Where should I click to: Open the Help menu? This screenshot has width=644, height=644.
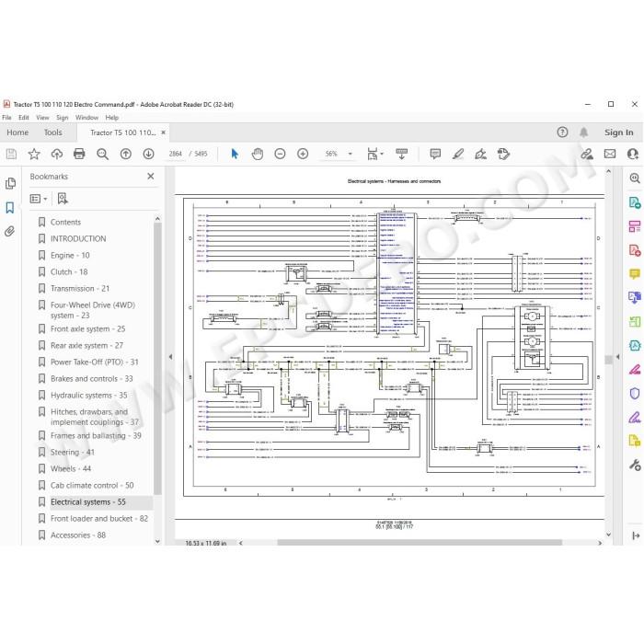pos(111,118)
